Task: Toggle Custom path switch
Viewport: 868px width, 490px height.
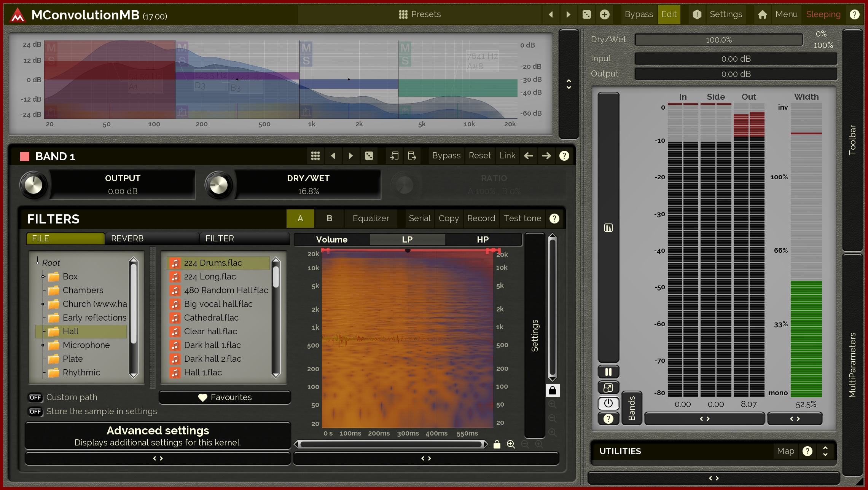Action: click(35, 397)
